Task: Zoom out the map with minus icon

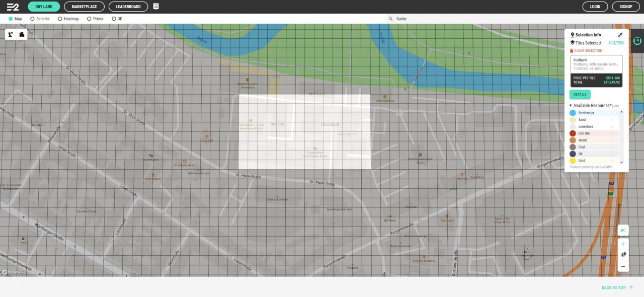Action: [x=623, y=266]
